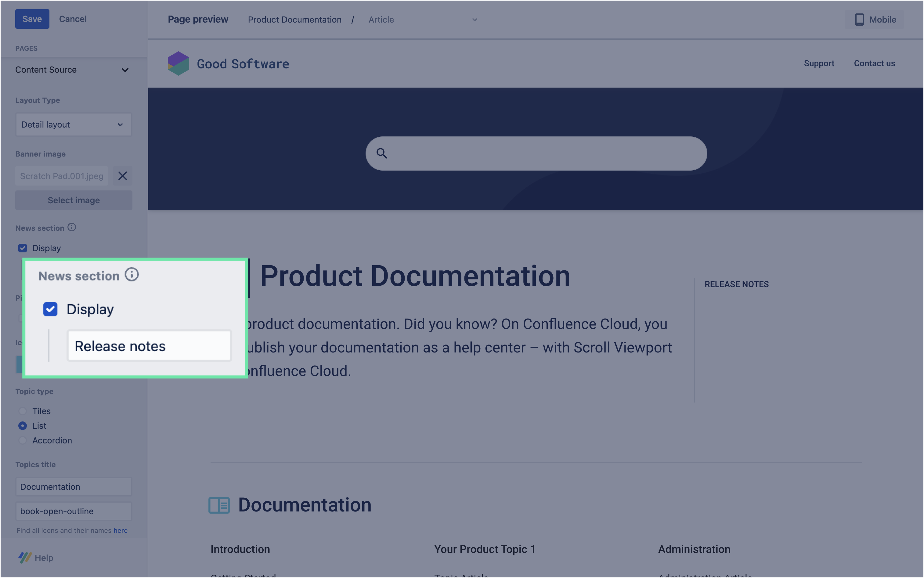Uncheck the highlighted Display checkbox
The image size is (924, 578).
(x=50, y=309)
